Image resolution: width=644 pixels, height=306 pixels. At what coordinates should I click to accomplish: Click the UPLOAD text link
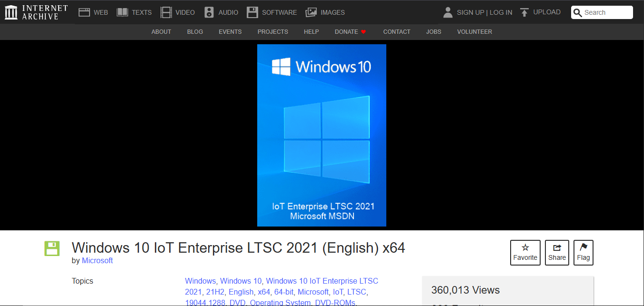point(547,12)
